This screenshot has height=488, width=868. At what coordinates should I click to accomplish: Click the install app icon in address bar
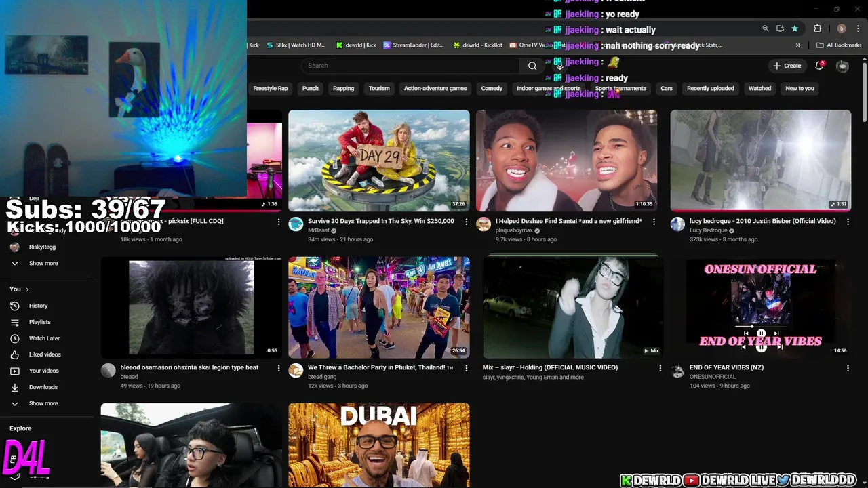[x=780, y=28]
